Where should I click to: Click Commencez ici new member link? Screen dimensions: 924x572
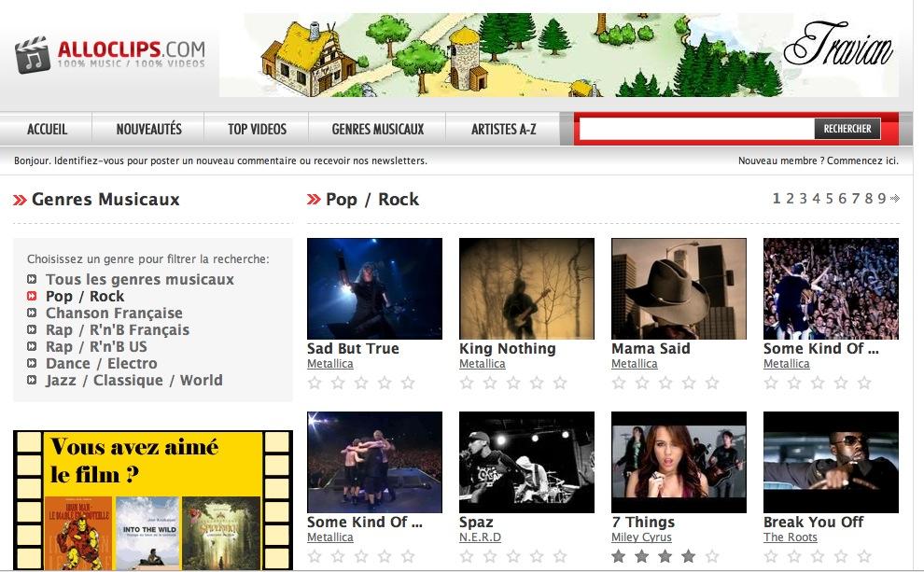[862, 160]
